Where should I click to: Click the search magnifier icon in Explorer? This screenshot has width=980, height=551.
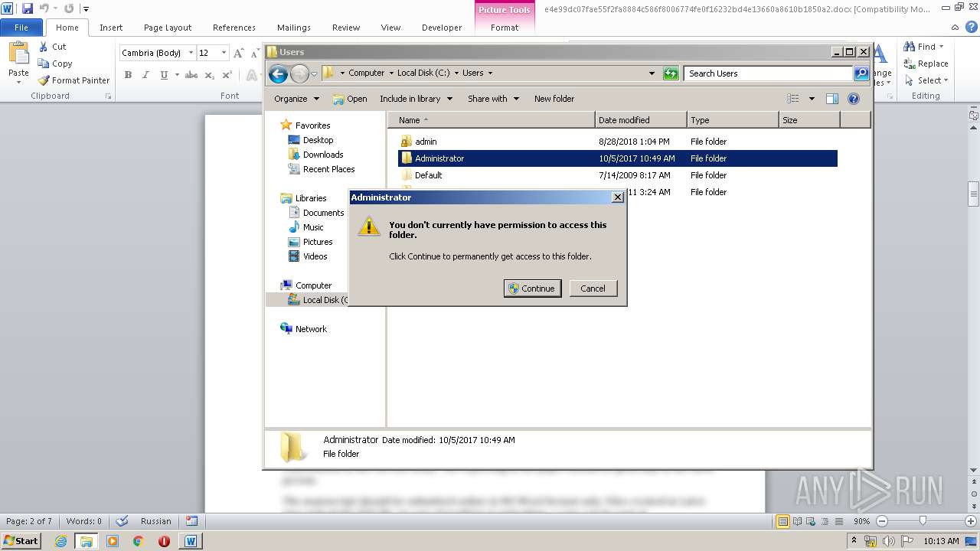click(861, 73)
